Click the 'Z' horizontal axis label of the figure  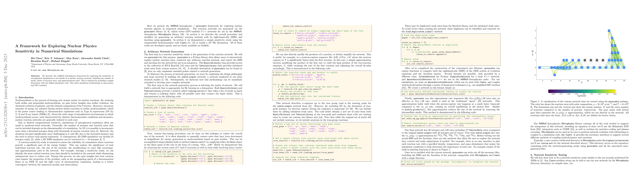(582, 83)
